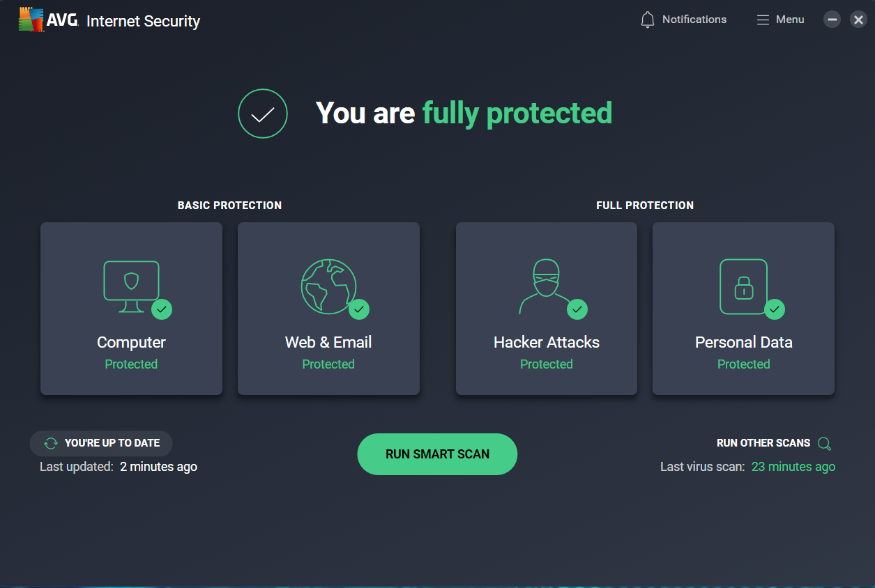Screen dimensions: 875x588
Task: Click the Personal Data padlock icon
Action: pos(743,286)
